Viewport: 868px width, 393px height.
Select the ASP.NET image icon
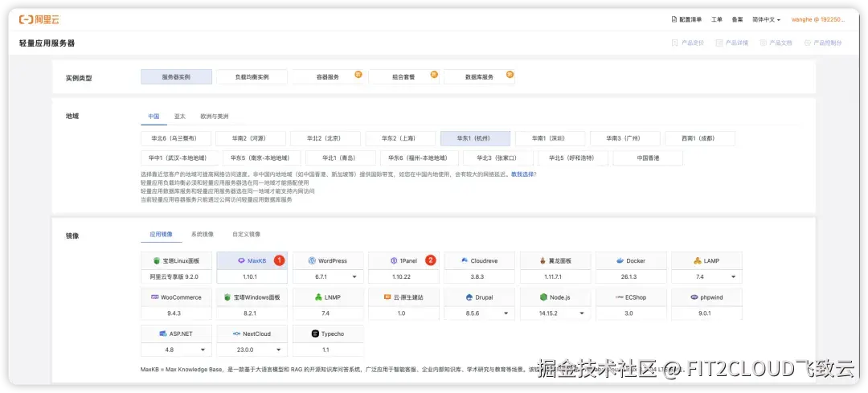click(x=162, y=334)
